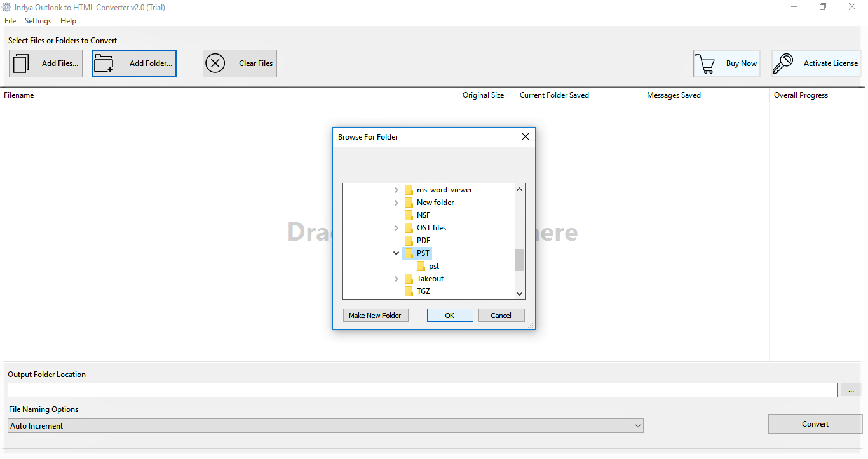The image size is (868, 459).
Task: Select the OST files folder name
Action: (431, 228)
